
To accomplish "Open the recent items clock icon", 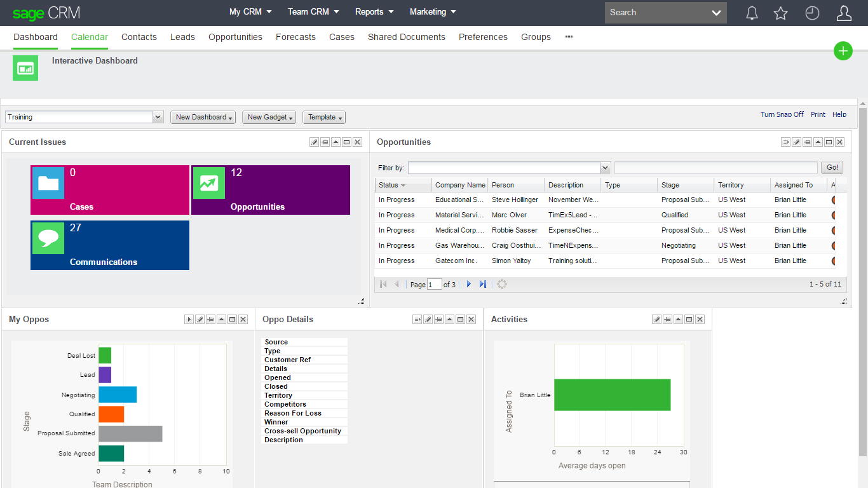I will (x=812, y=12).
